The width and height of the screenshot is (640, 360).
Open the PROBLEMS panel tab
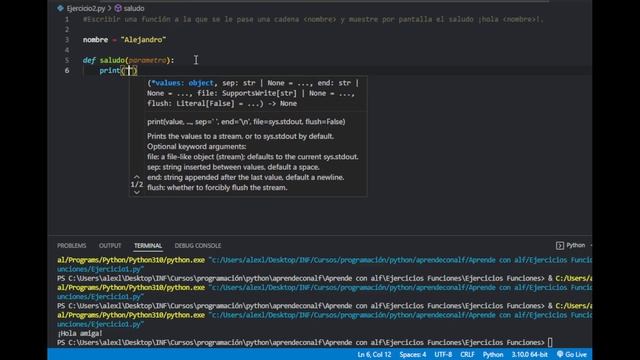pos(71,245)
